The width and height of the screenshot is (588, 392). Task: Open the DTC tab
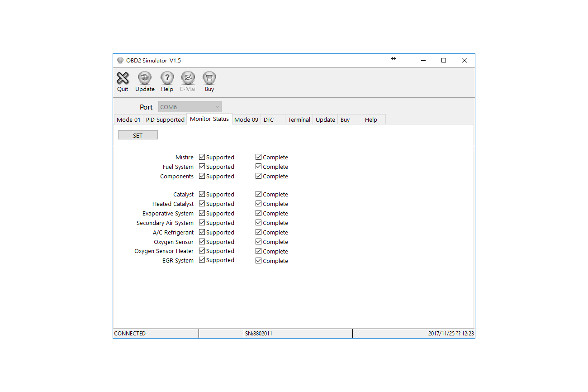(270, 119)
